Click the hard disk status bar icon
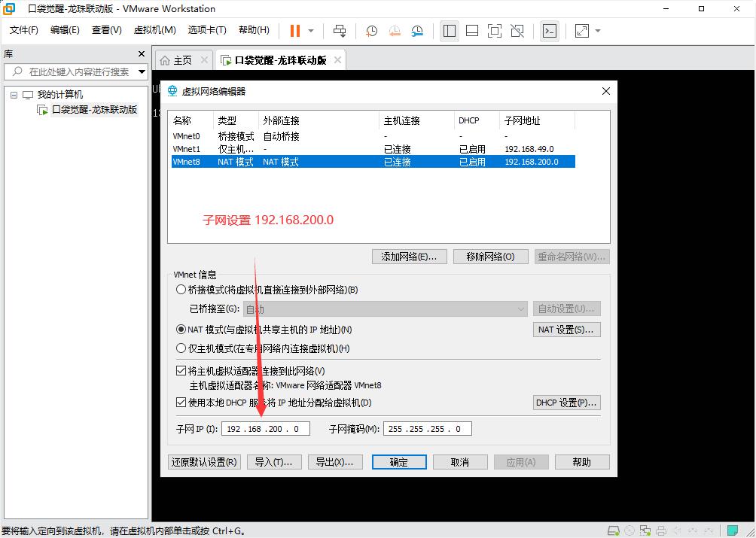 point(614,530)
